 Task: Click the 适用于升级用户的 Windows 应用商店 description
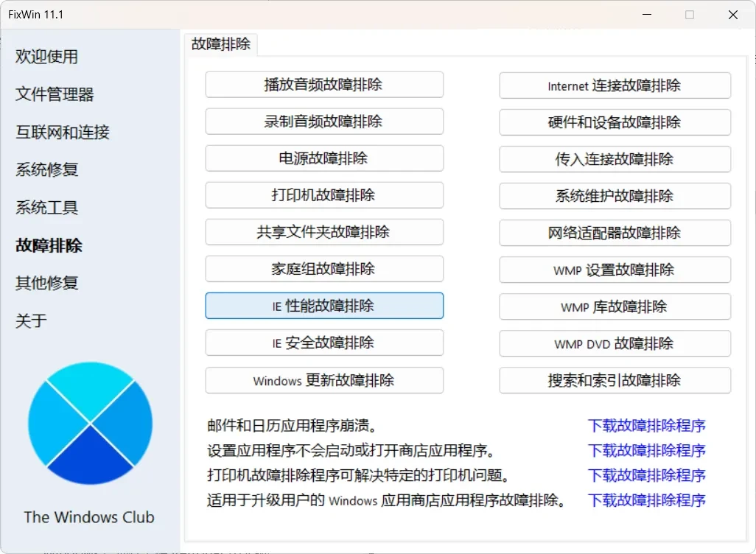click(388, 500)
